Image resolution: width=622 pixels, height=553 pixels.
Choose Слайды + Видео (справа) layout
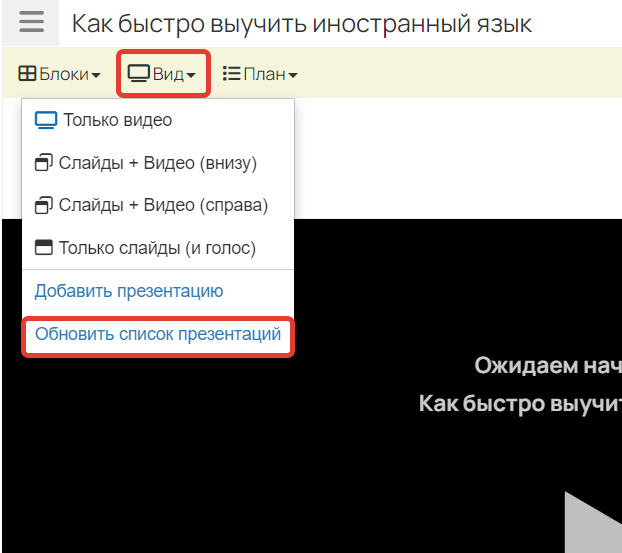[x=163, y=206]
